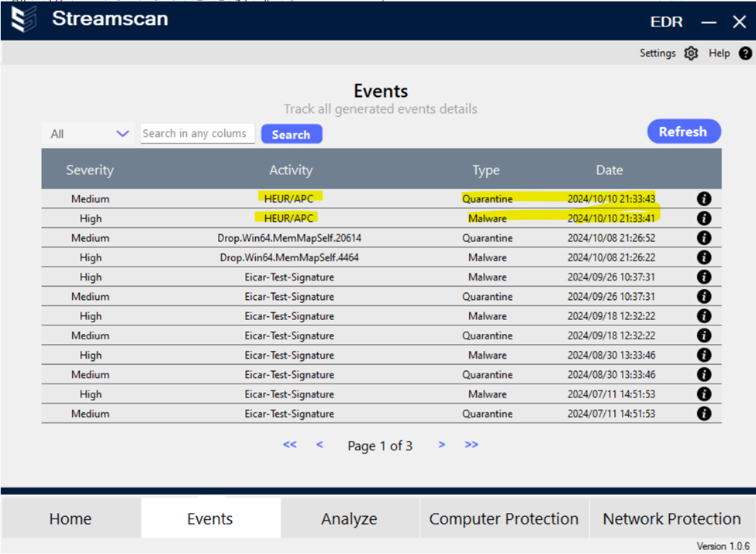Open Settings via the gear icon
This screenshot has height=554, width=756.
click(691, 53)
